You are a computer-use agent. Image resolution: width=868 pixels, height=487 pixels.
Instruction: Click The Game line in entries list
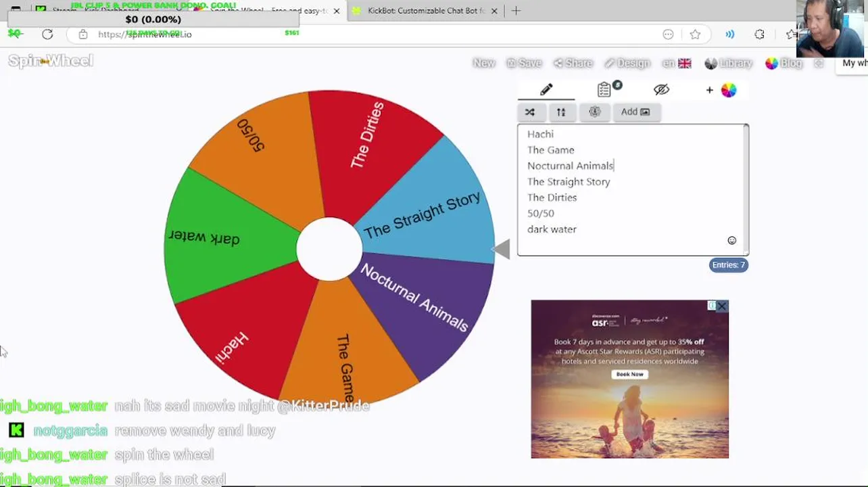pyautogui.click(x=551, y=150)
